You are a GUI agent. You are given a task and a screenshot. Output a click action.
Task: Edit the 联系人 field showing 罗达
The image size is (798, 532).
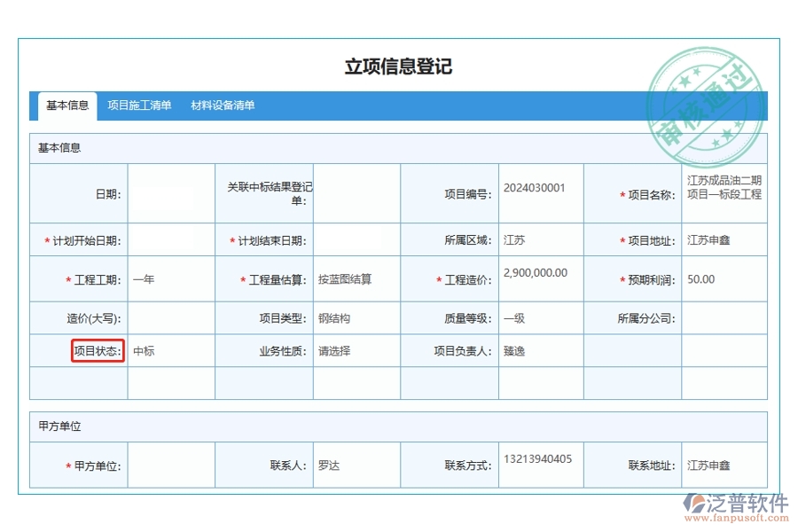click(x=355, y=464)
